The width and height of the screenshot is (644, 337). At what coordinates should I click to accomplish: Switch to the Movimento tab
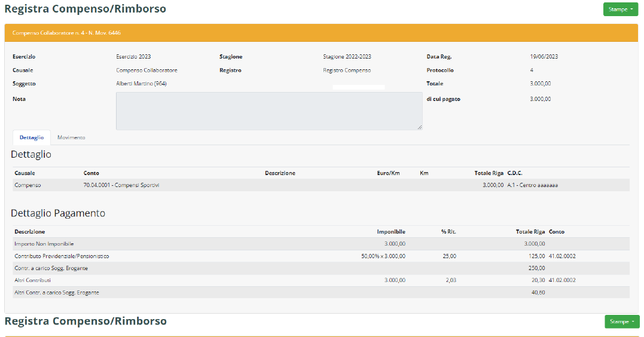(71, 137)
